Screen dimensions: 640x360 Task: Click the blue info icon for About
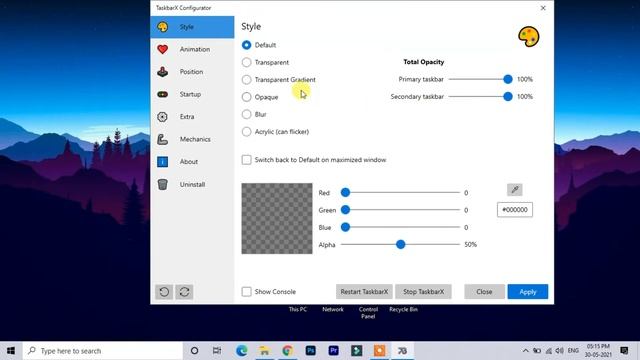point(162,162)
